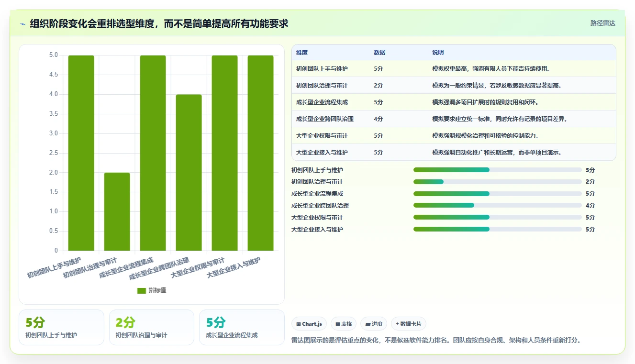Click the 4分 value beside progress bar
The width and height of the screenshot is (635, 364).
click(x=590, y=206)
